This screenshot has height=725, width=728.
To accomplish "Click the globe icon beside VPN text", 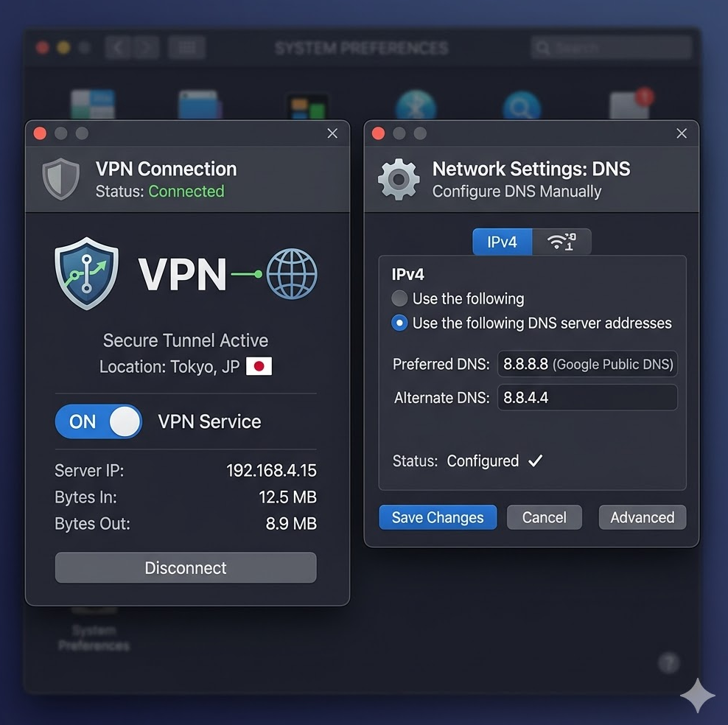I will tap(292, 273).
